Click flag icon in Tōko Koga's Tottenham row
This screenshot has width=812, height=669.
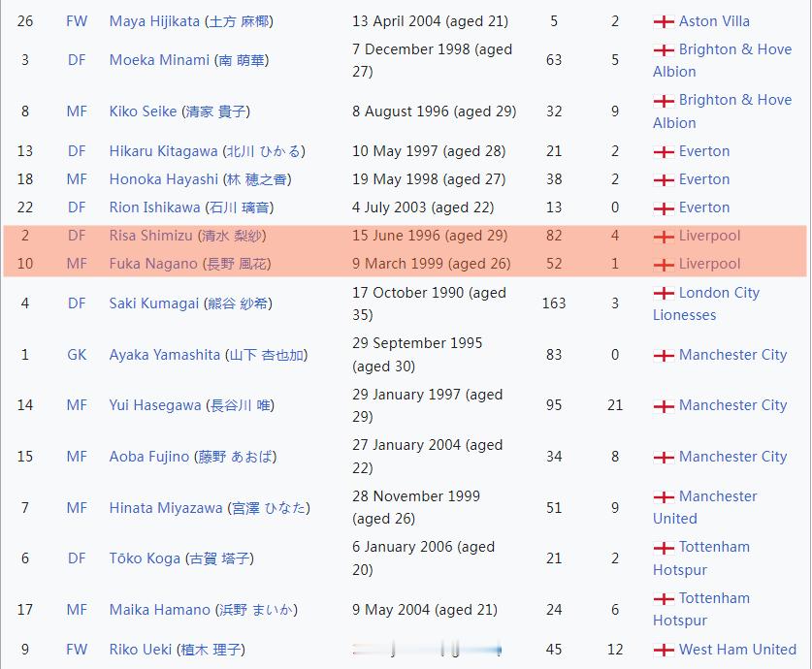664,548
